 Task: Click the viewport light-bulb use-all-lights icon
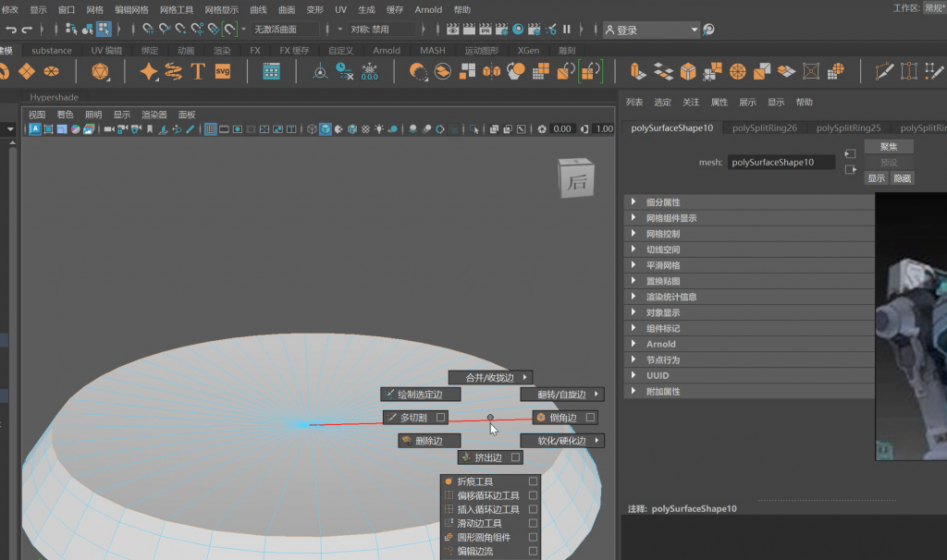(378, 128)
